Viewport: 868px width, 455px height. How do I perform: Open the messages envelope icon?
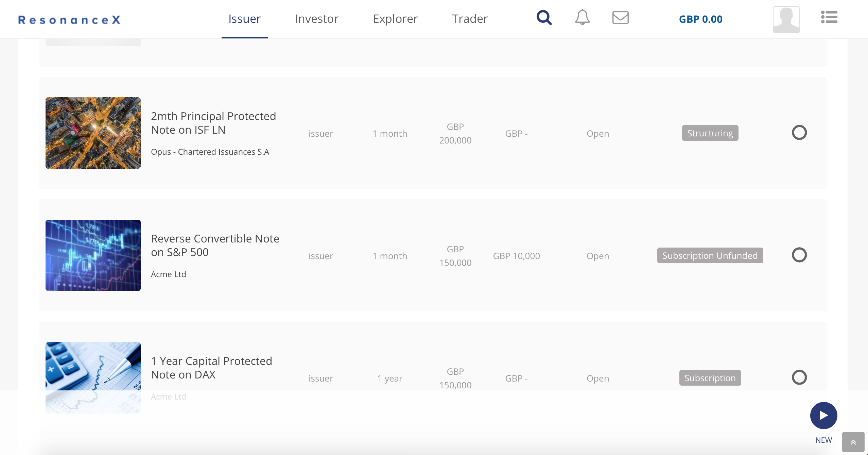coord(620,17)
